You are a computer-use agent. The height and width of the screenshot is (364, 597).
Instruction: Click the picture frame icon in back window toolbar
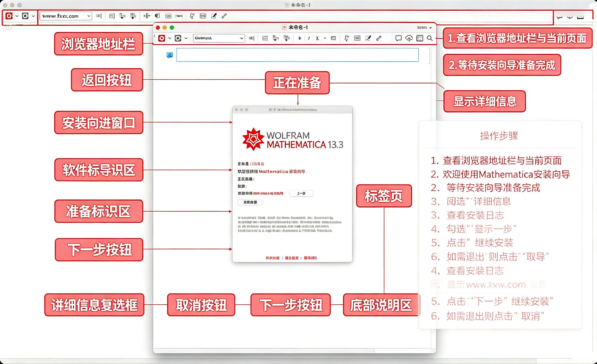coord(203,16)
